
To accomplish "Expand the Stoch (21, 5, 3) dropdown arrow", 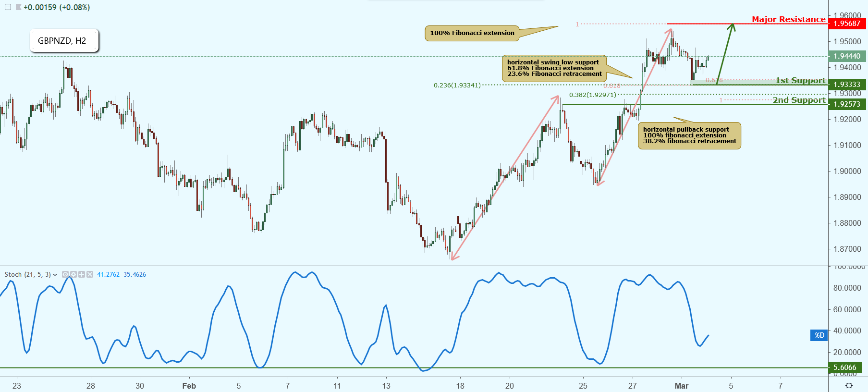I will point(55,275).
